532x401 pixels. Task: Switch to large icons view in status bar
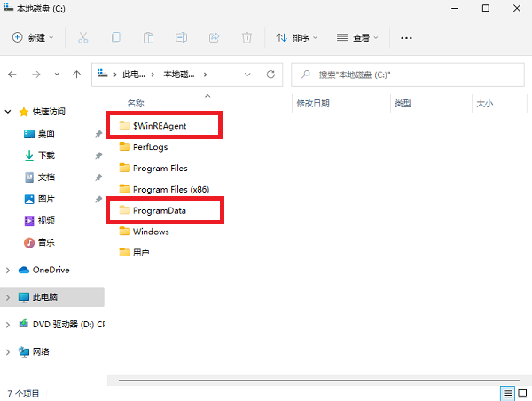tap(522, 394)
